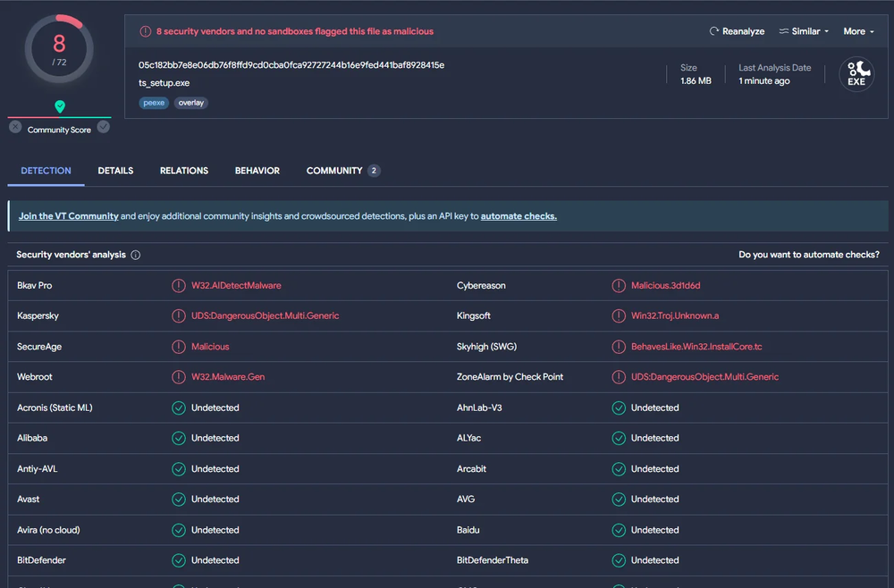Click the community score red-green bar

[60, 117]
